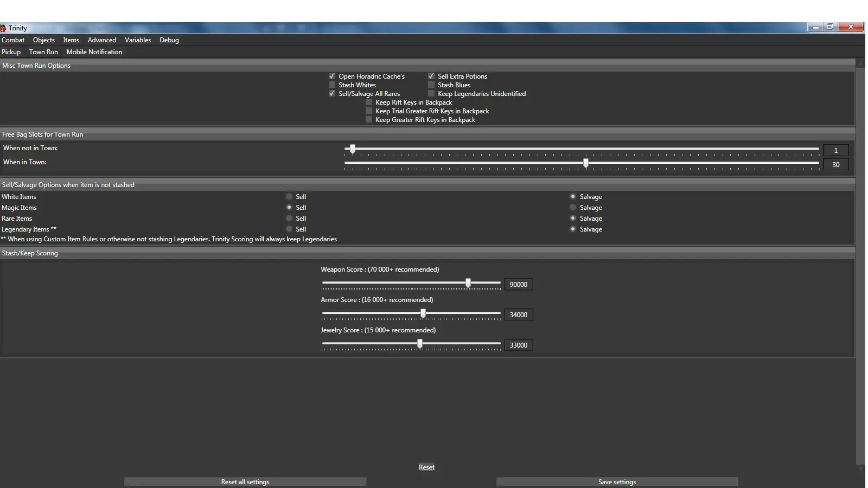Select Salvage for White Items

pos(573,197)
